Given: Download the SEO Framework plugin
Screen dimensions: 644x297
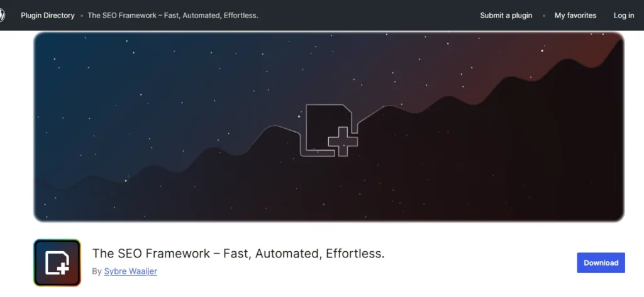Looking at the screenshot, I should 601,263.
